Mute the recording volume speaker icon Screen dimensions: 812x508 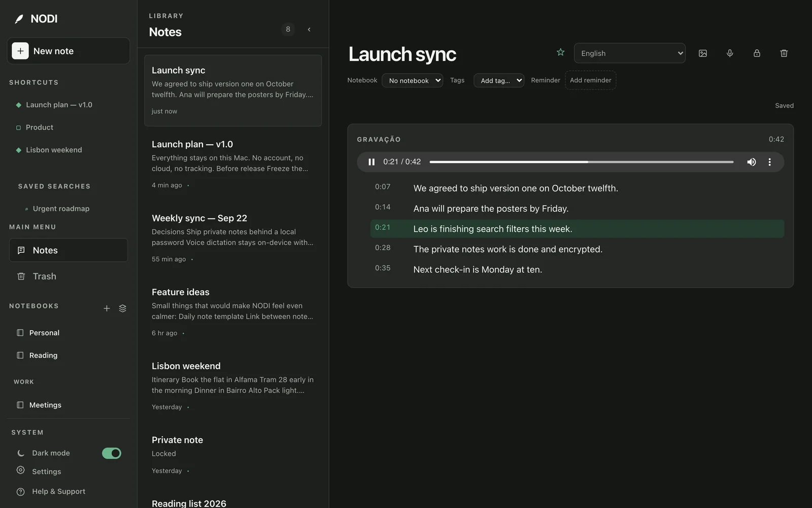[752, 162]
